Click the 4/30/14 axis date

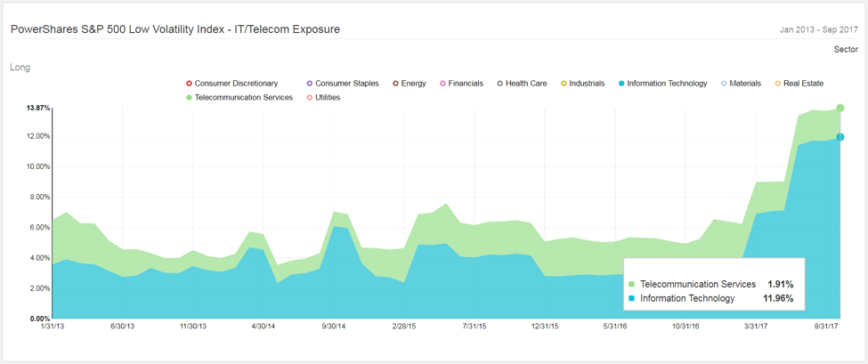[263, 327]
